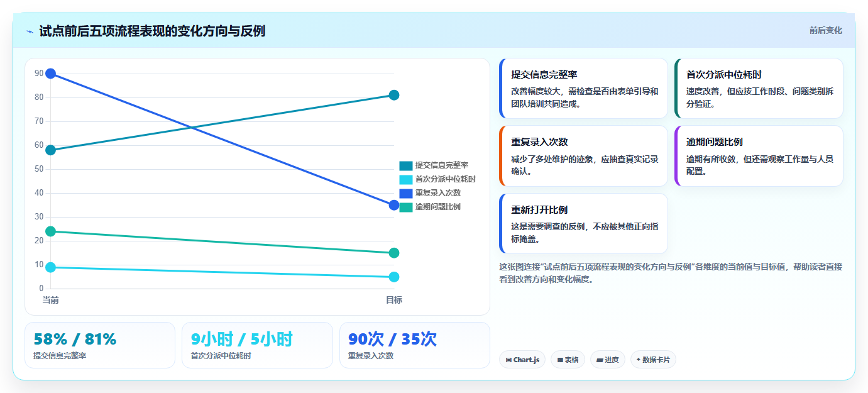Click the 58% / 81% stat card
The width and height of the screenshot is (868, 393).
pos(100,345)
